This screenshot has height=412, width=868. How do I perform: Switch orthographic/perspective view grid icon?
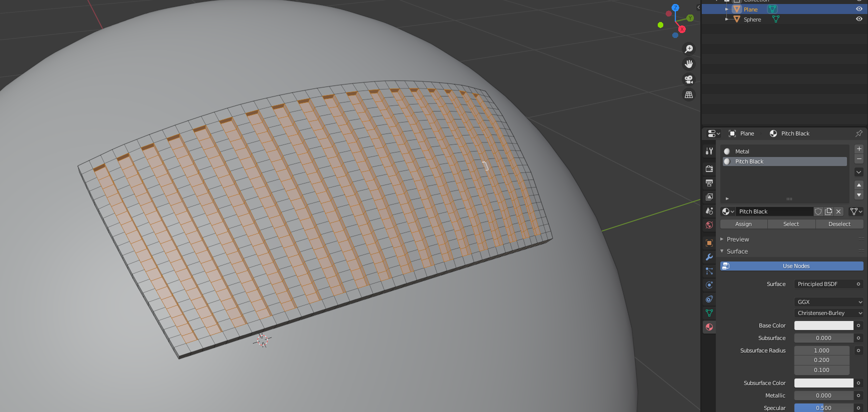click(689, 94)
